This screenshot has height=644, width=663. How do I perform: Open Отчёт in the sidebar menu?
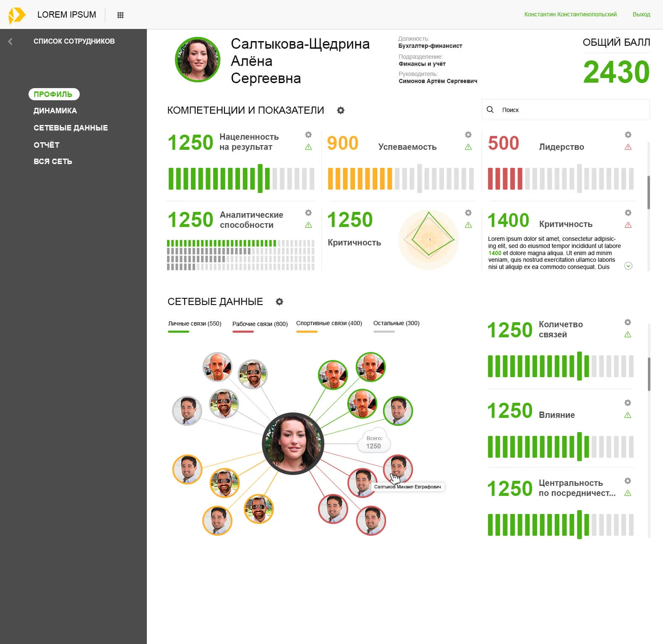(47, 145)
